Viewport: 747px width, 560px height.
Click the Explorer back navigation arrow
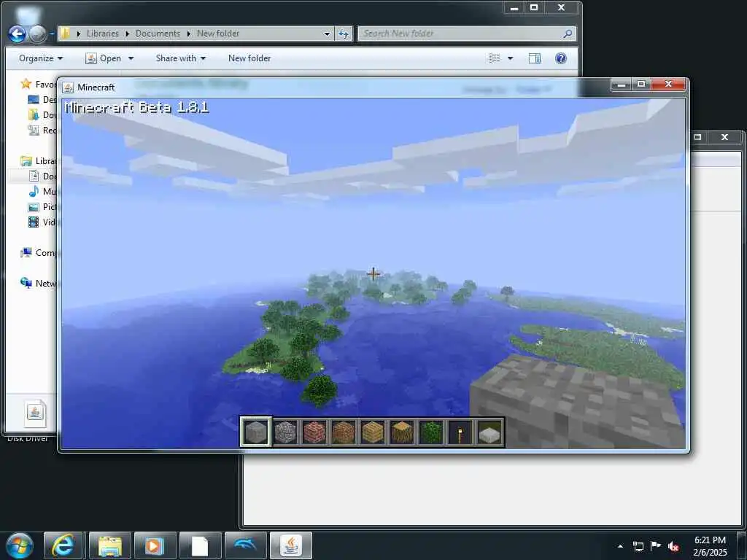(x=18, y=34)
